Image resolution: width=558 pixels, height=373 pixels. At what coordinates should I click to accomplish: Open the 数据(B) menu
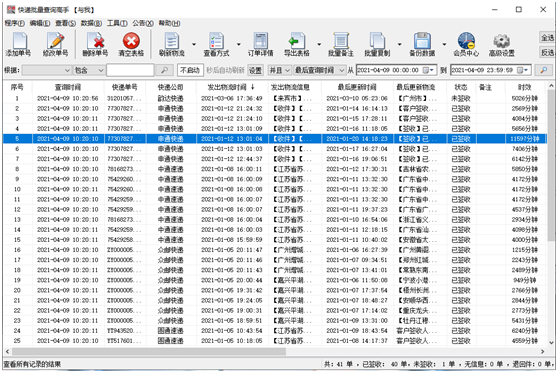(x=91, y=23)
